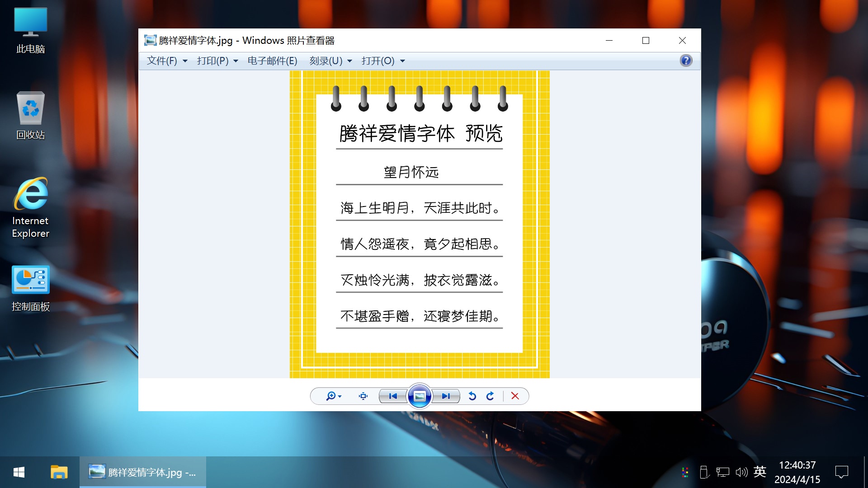Screen dimensions: 868x488
Task: Open the volume speaker tray icon
Action: point(741,472)
